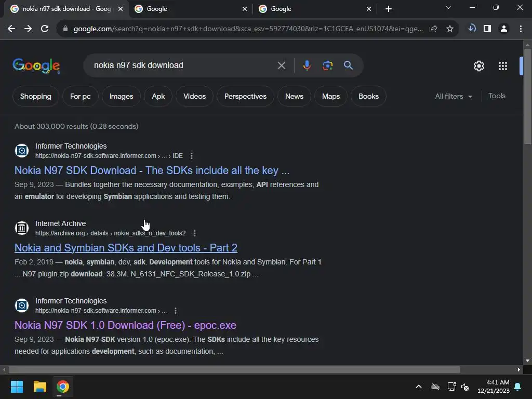Image resolution: width=532 pixels, height=399 pixels.
Task: Filter results by News
Action: pyautogui.click(x=294, y=96)
